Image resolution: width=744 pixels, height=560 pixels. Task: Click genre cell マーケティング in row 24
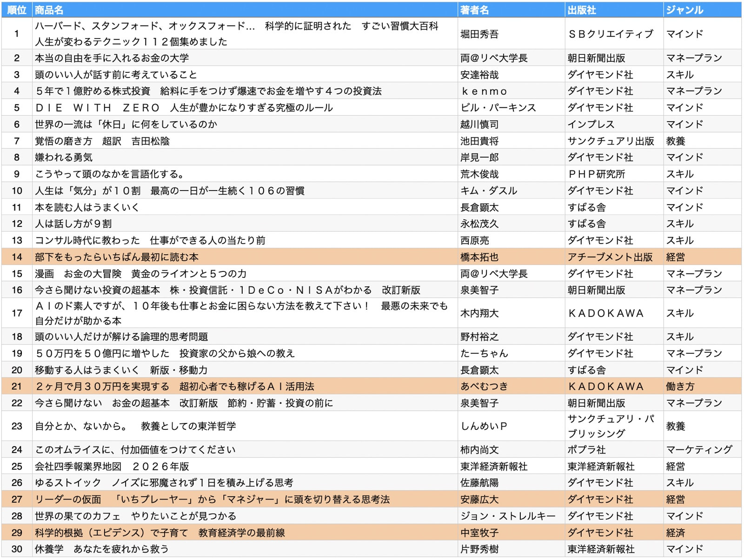(699, 449)
